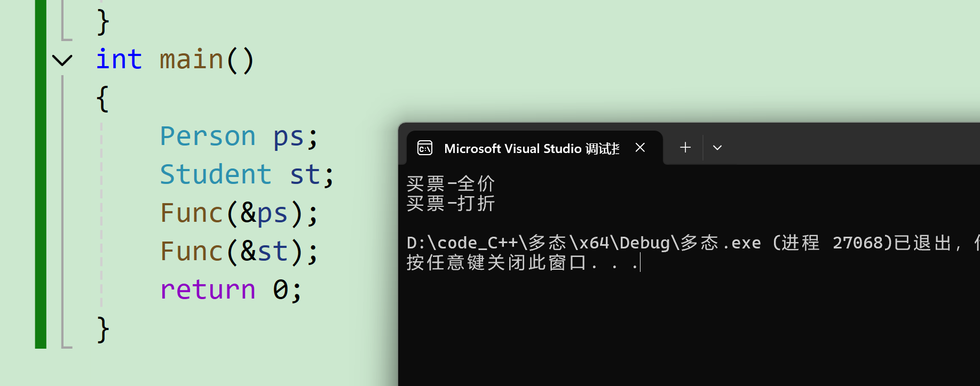Click Func in the Func(&st) call
The width and height of the screenshot is (980, 386).
pos(191,251)
